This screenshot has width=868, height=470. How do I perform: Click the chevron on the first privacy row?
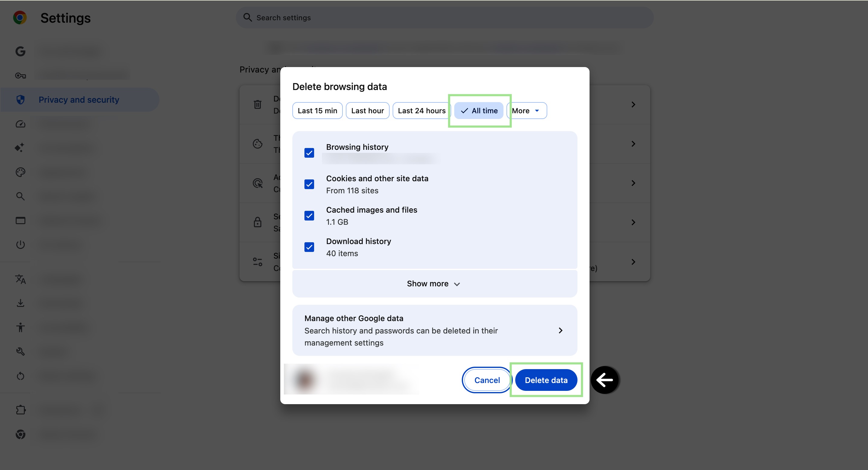(633, 105)
